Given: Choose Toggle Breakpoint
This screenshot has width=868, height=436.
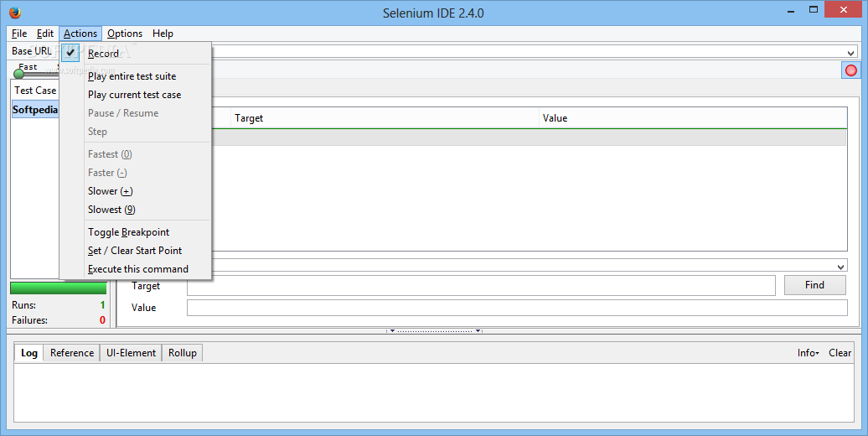Looking at the screenshot, I should (128, 232).
